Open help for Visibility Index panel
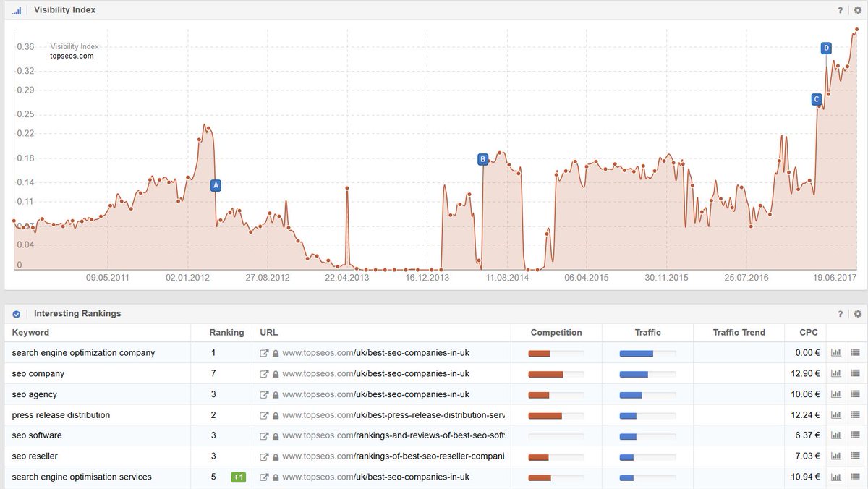 point(841,10)
